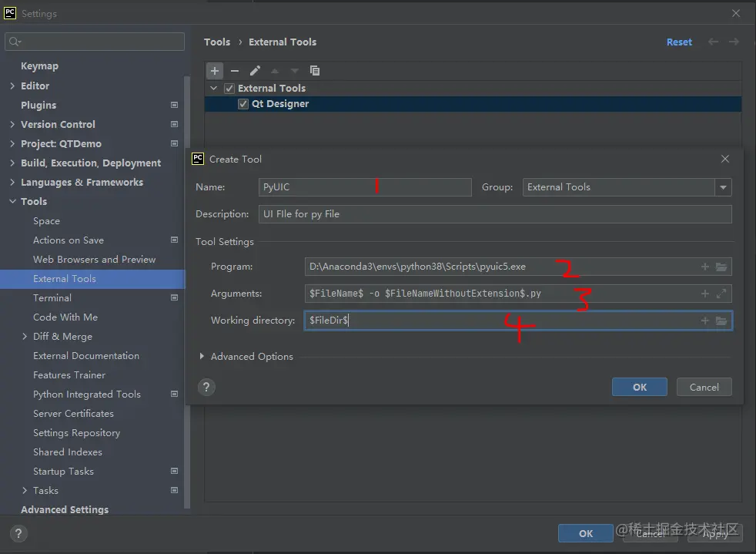Click the project-level icon beside Version Control
756x554 pixels.
[175, 124]
